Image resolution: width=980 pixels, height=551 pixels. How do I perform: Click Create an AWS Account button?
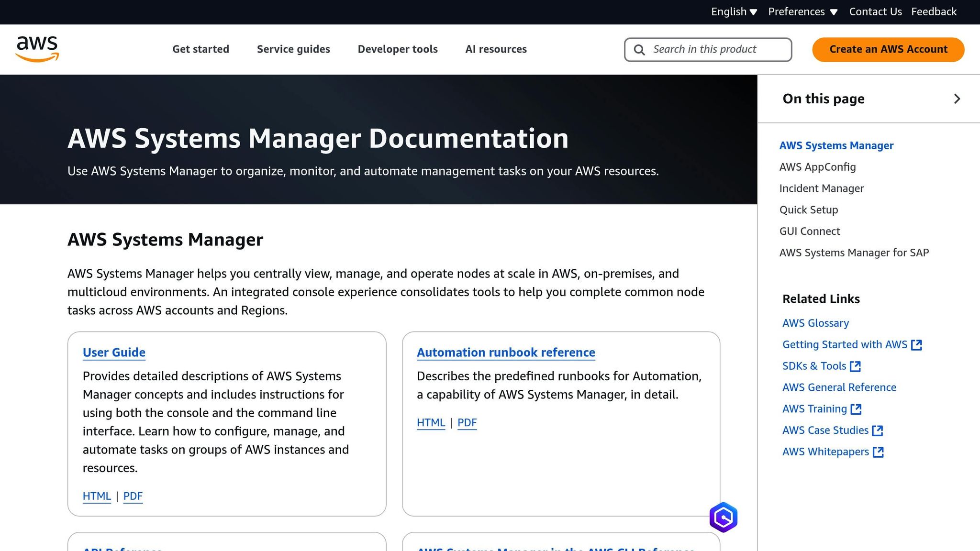pyautogui.click(x=888, y=49)
